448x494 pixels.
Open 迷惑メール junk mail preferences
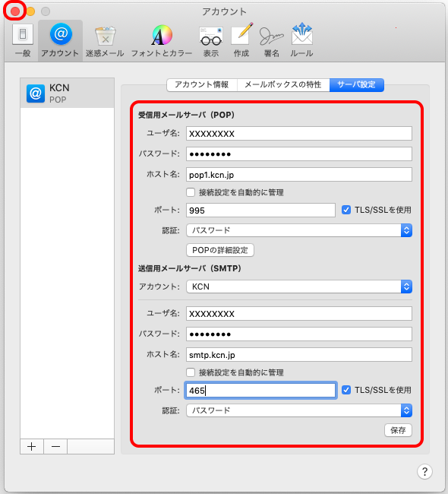(105, 40)
